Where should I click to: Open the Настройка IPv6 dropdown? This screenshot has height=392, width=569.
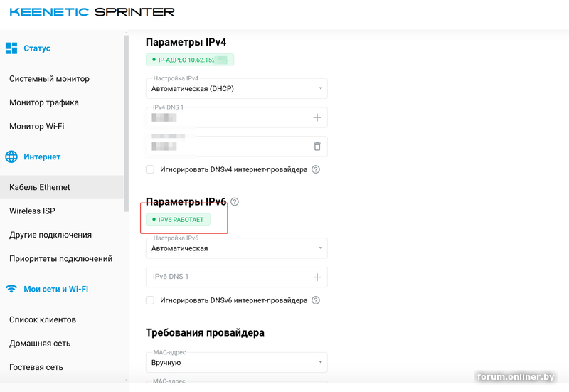[236, 248]
